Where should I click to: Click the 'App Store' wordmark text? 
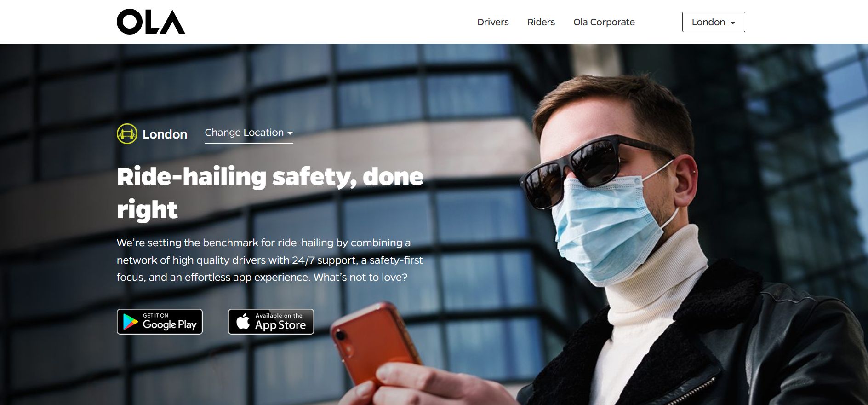tap(280, 325)
